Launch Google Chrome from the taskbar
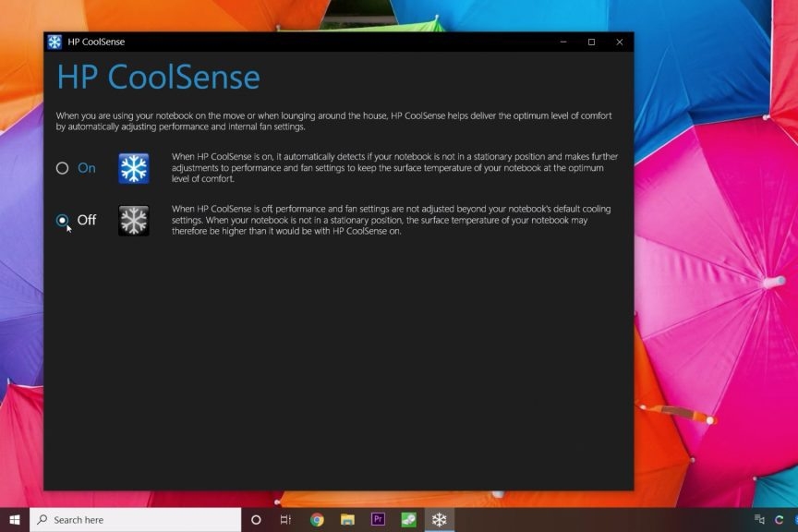This screenshot has width=798, height=532. [x=315, y=519]
